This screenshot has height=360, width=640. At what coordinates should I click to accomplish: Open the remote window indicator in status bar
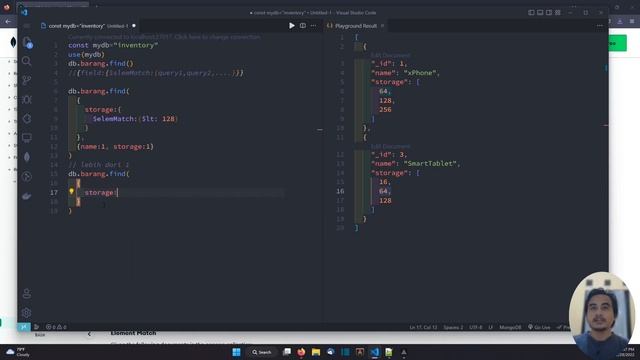coord(24,327)
